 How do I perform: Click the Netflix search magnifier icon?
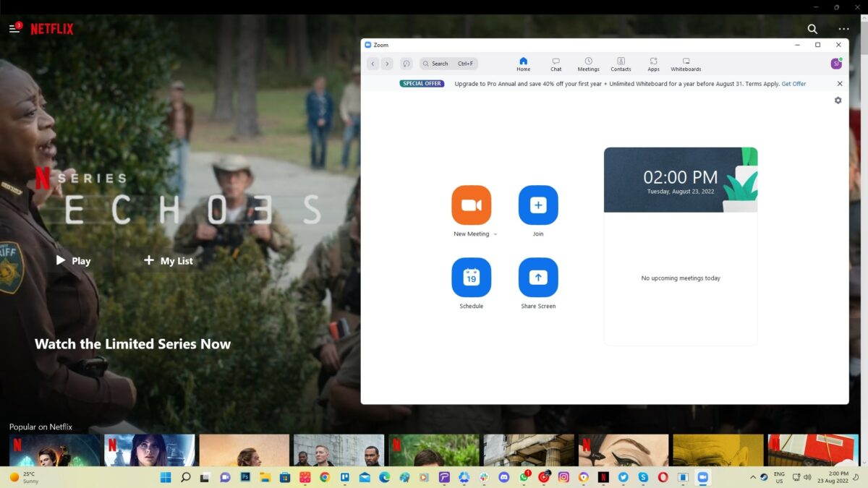pos(812,29)
